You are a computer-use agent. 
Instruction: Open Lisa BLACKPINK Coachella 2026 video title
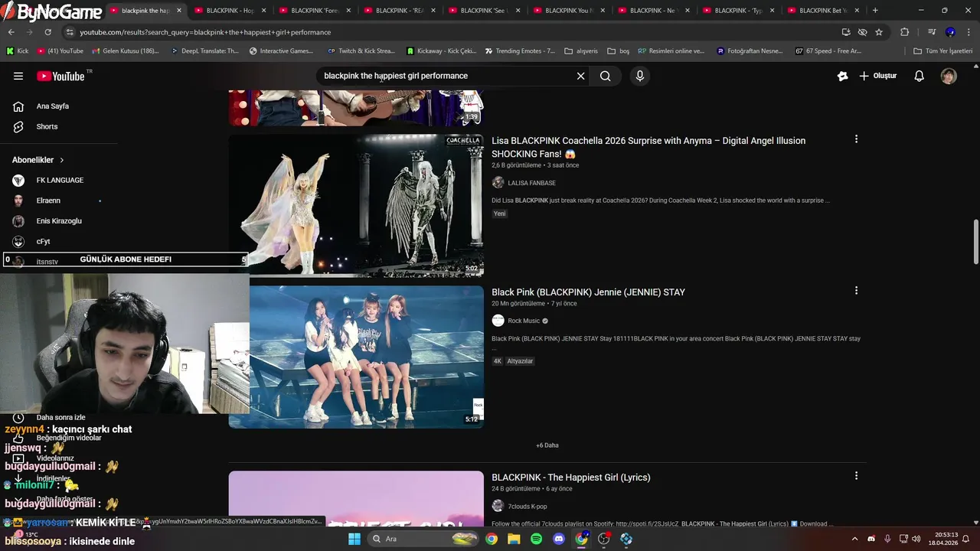(648, 147)
